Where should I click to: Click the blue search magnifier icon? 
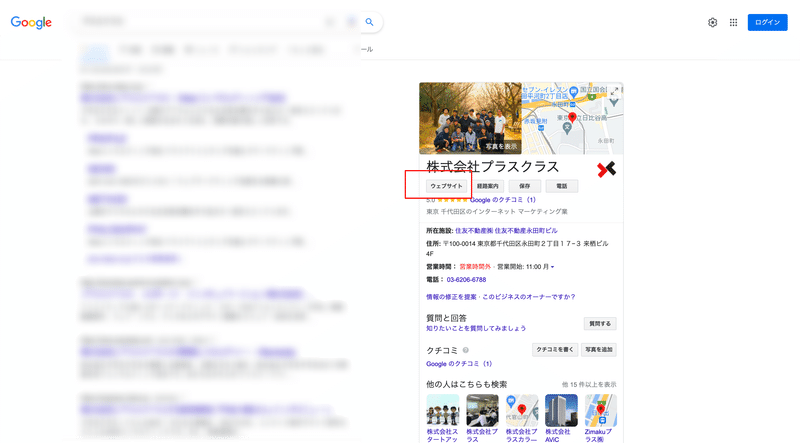coord(369,22)
